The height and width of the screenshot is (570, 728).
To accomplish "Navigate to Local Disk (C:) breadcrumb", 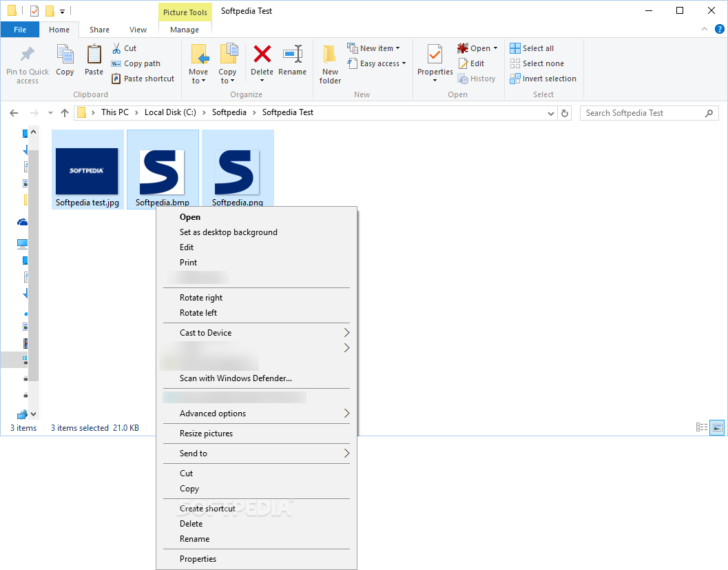I will click(170, 112).
